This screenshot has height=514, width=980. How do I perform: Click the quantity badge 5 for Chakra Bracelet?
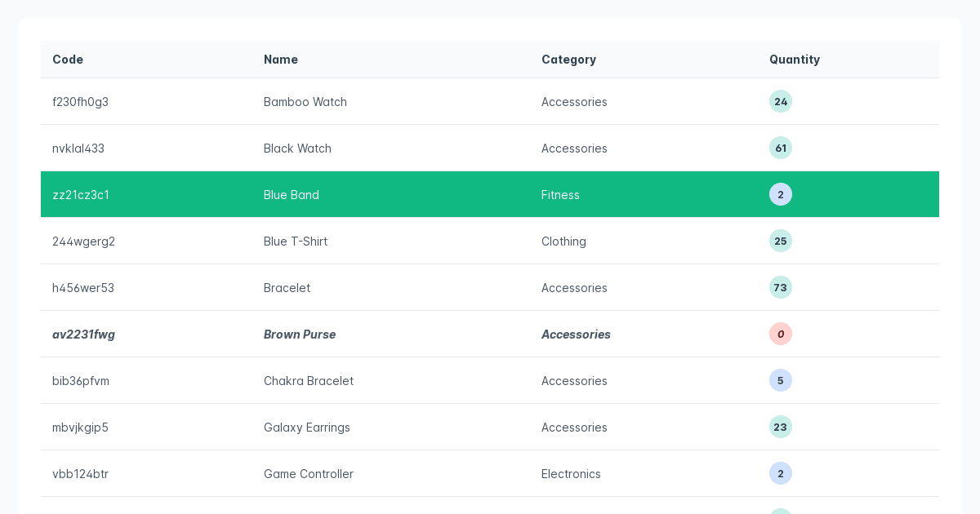click(x=781, y=380)
